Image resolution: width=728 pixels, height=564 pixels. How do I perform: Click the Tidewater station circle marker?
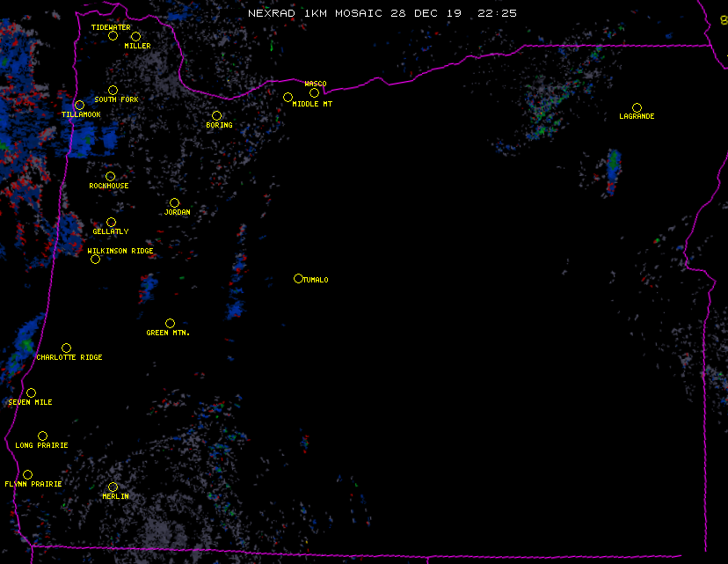coord(113,36)
